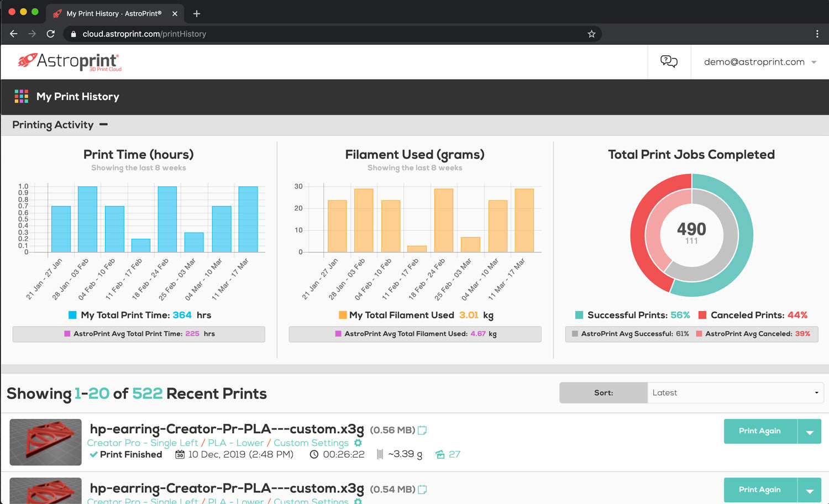Collapse Printing Activity with minus icon

[103, 124]
